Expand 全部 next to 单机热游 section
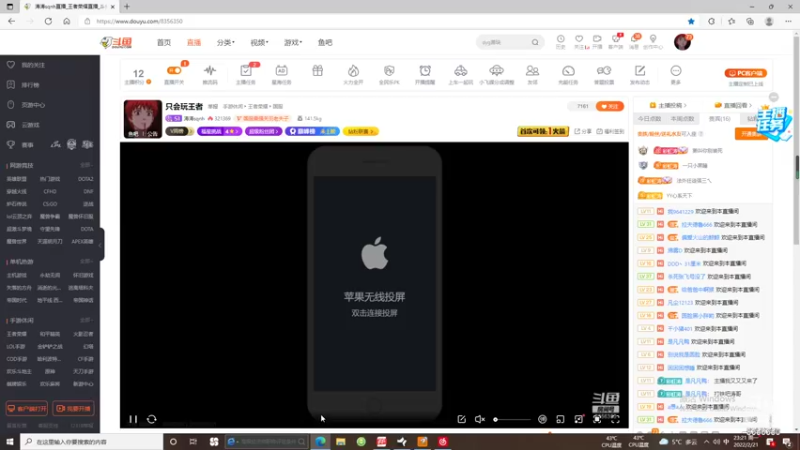This screenshot has width=800, height=450. coord(86,261)
